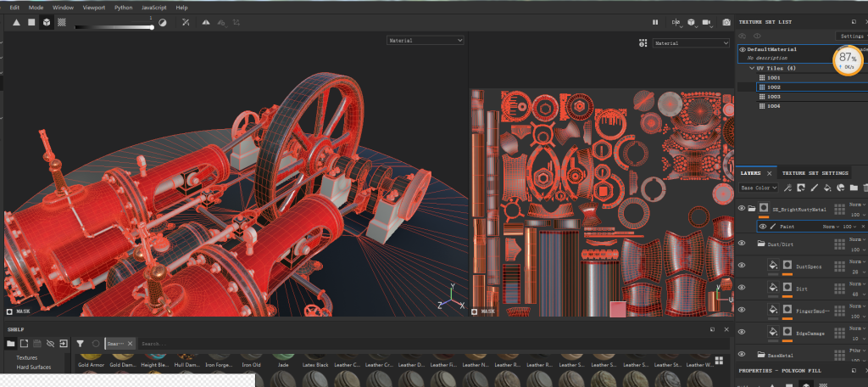Viewport: 868px width, 387px height.
Task: Open the 2D viewport Material dropdown
Action: [691, 42]
